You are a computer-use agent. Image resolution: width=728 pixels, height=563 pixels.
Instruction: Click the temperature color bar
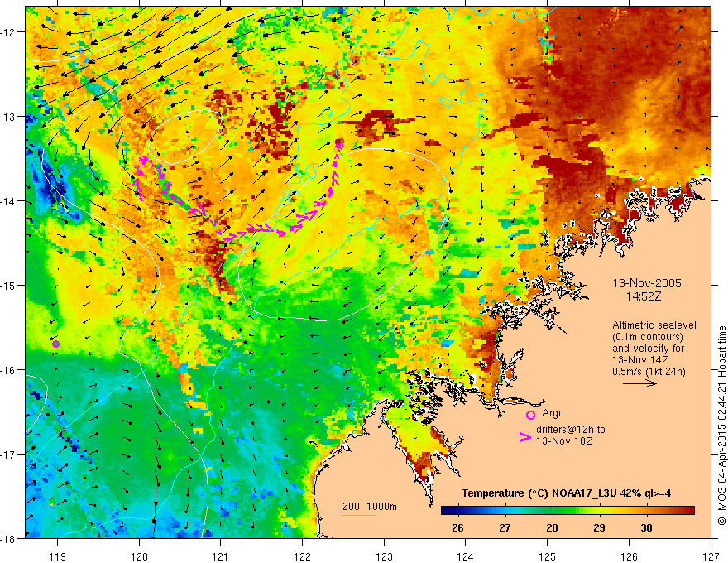(x=568, y=511)
